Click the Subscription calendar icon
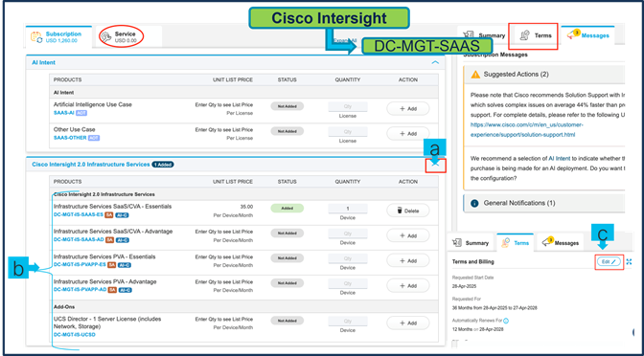The height and width of the screenshot is (356, 644). click(36, 37)
